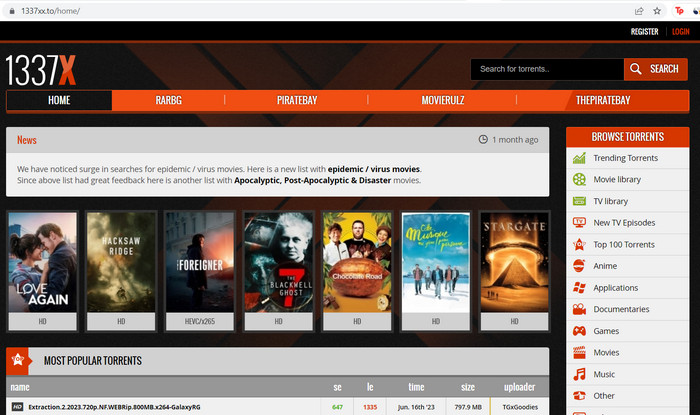Open the Cette Musique poster
Screen dimensions: 700x415
[436, 263]
